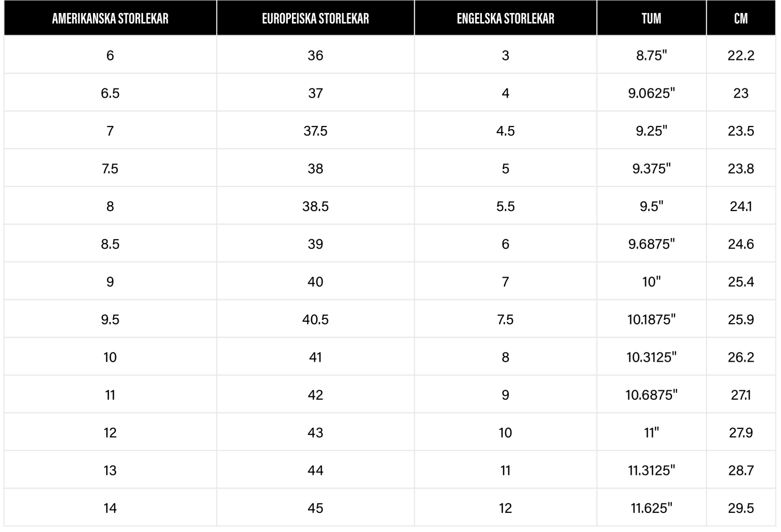Image resolution: width=781 pixels, height=532 pixels.
Task: Click the 10.6875" inch value
Action: tap(651, 395)
